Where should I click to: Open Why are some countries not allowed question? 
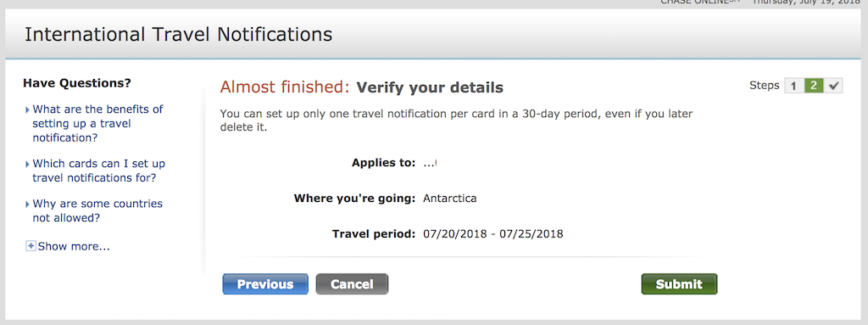(x=97, y=210)
